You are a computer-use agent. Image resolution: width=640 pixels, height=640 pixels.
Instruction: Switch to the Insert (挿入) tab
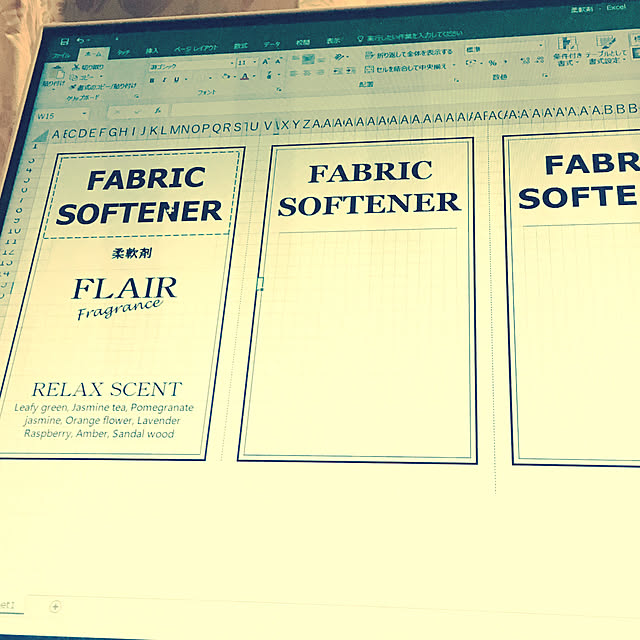(152, 51)
